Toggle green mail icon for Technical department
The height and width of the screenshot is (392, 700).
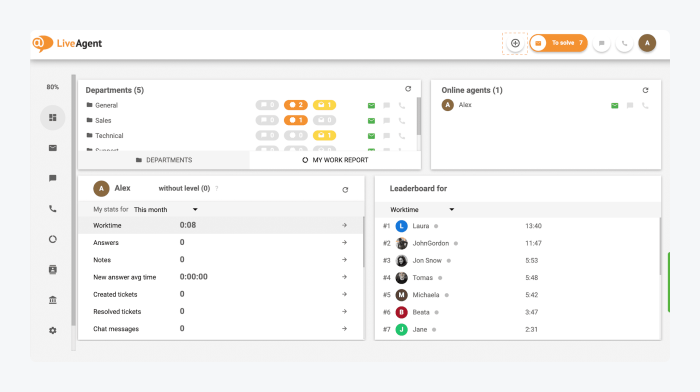(x=371, y=136)
